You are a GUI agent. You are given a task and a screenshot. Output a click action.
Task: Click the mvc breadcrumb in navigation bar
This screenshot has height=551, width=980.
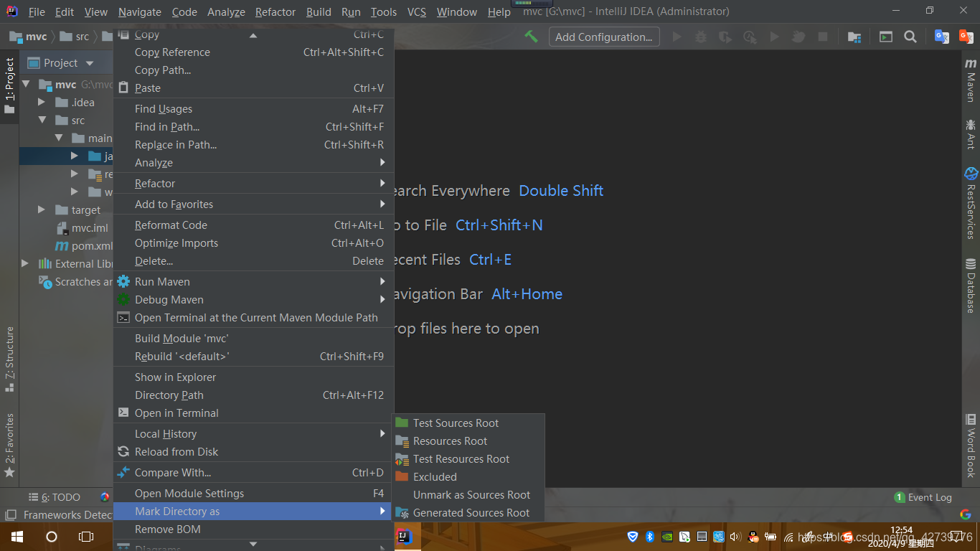[29, 37]
